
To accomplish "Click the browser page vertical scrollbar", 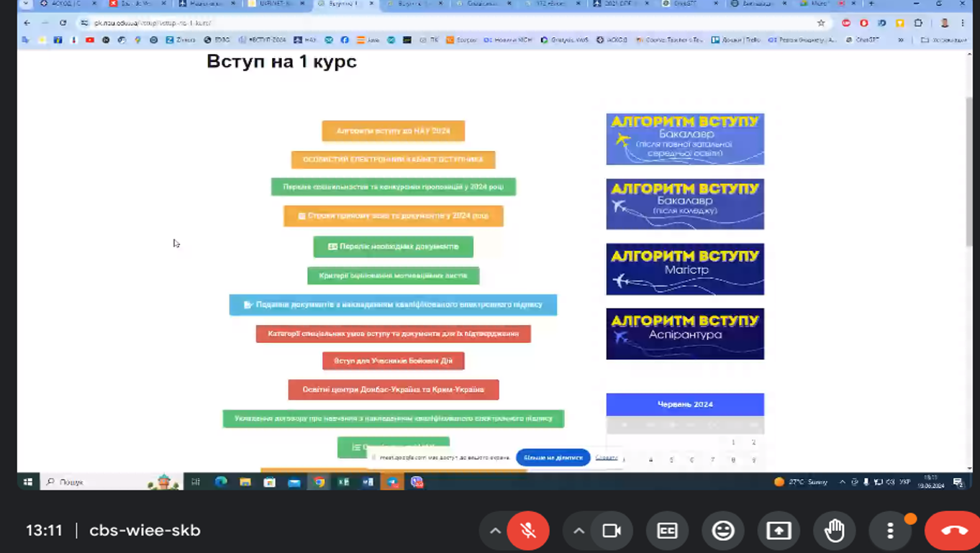I will coord(969,173).
